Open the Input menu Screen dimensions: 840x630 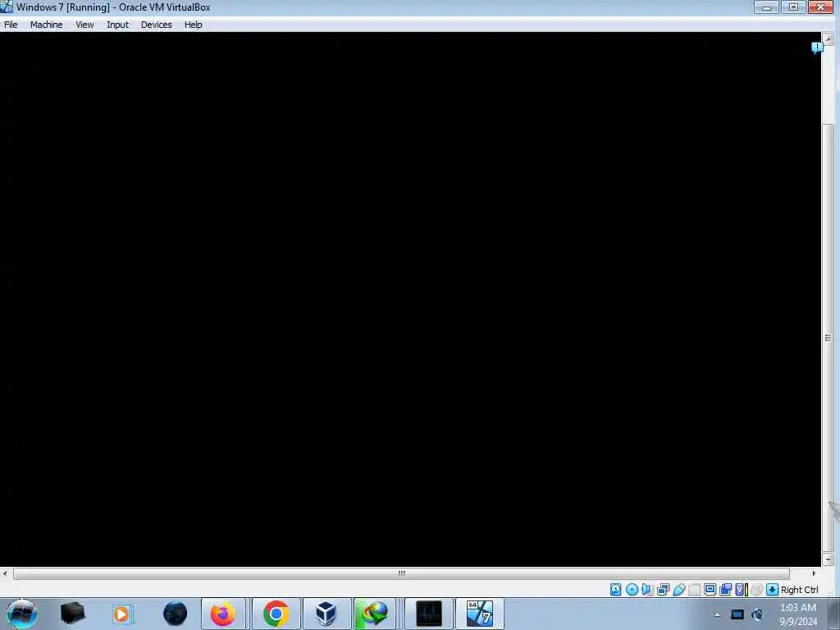(x=117, y=25)
